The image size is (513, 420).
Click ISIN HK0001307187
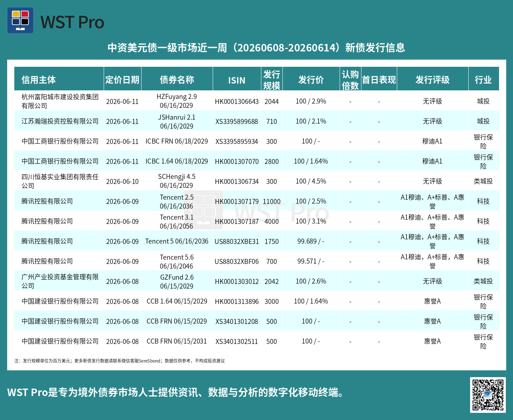[x=237, y=222]
